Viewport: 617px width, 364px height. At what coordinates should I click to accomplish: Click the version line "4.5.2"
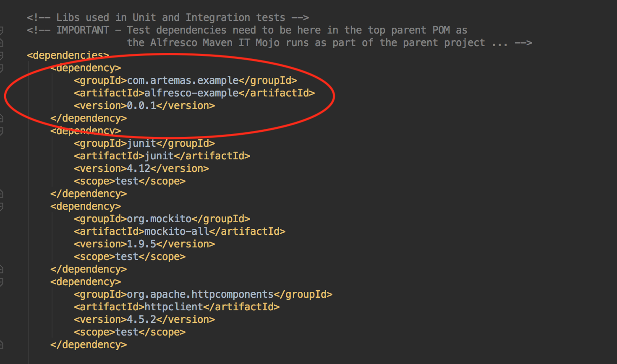point(144,320)
